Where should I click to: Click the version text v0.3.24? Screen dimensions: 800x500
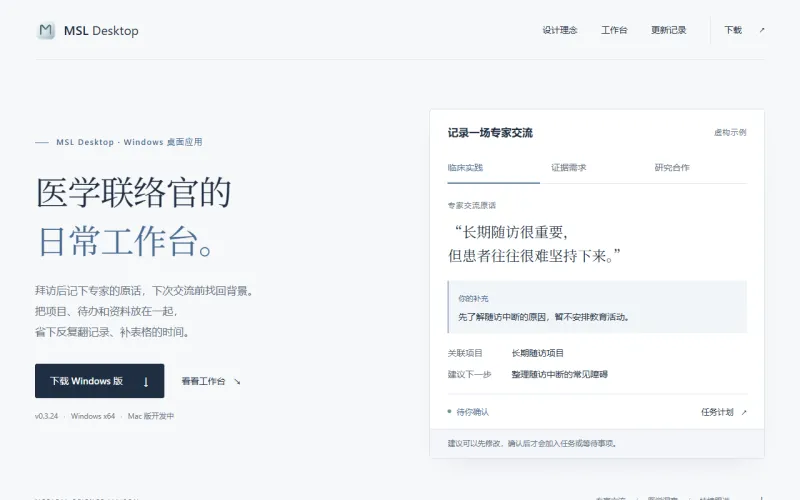46,416
